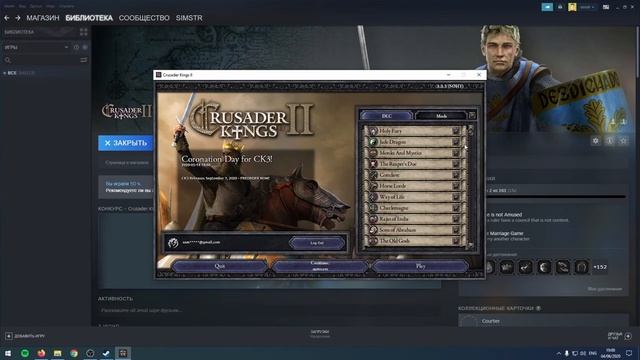
Task: Open the SIMSTR profile tab
Action: 189,18
